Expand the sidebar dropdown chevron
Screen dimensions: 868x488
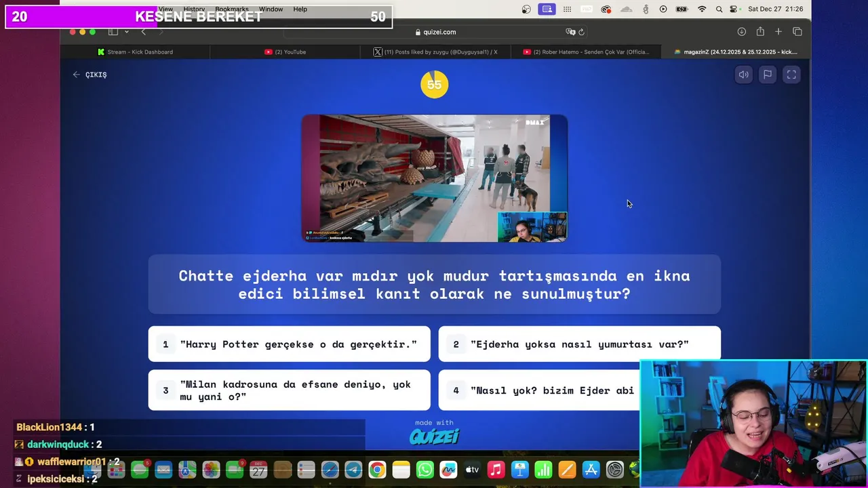pos(126,32)
